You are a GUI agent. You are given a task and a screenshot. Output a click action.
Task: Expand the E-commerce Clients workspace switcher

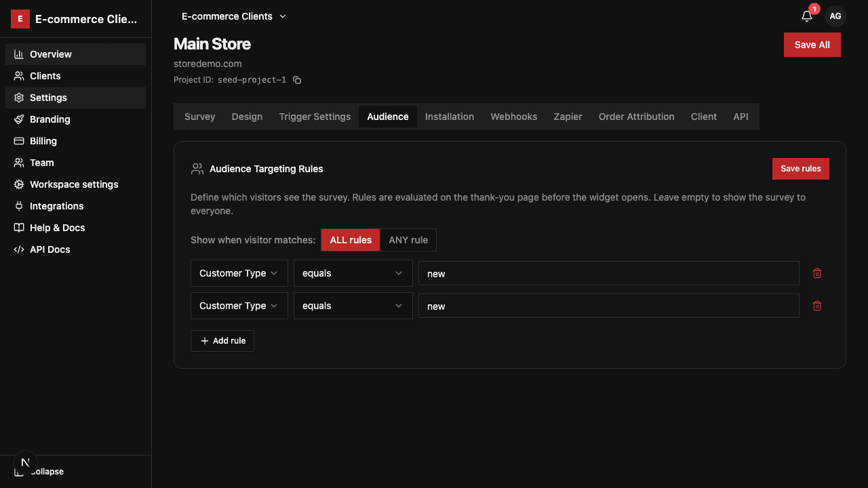[x=234, y=16]
